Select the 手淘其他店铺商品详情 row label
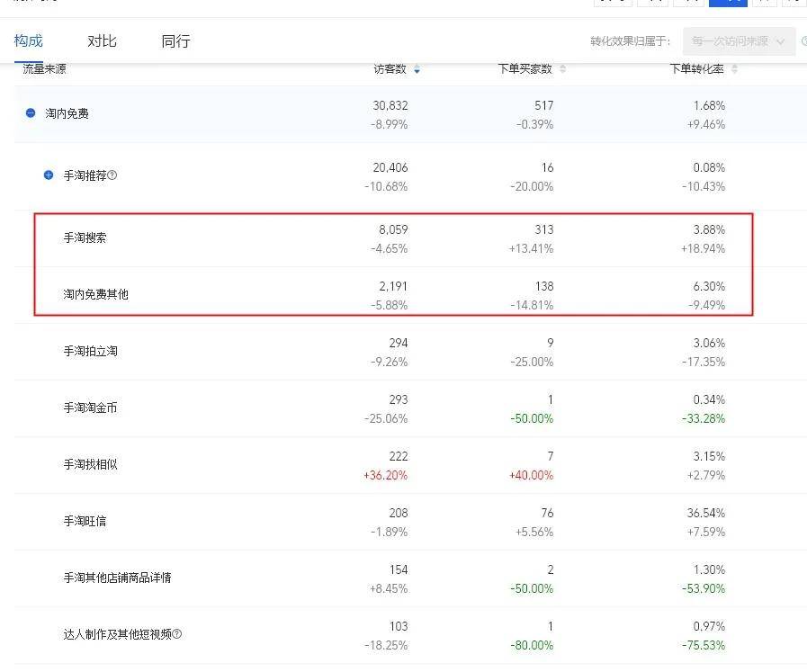 click(117, 578)
